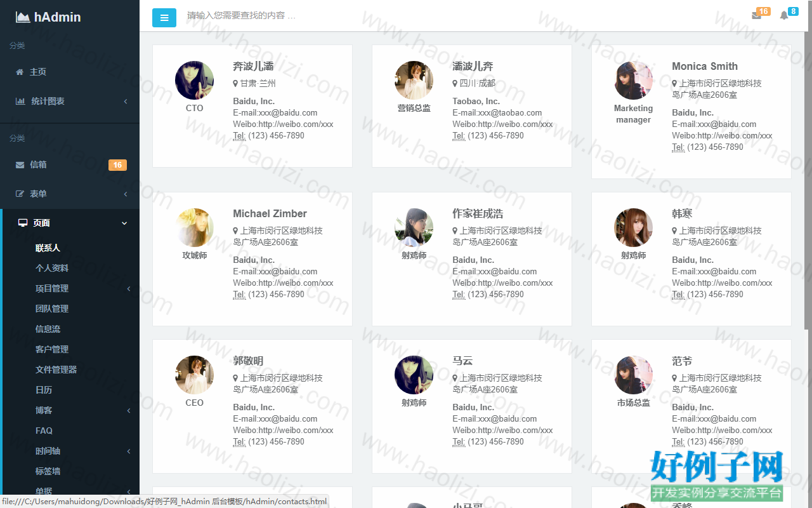
Task: Click the location pin for 甘肃·兰州
Action: pos(235,84)
